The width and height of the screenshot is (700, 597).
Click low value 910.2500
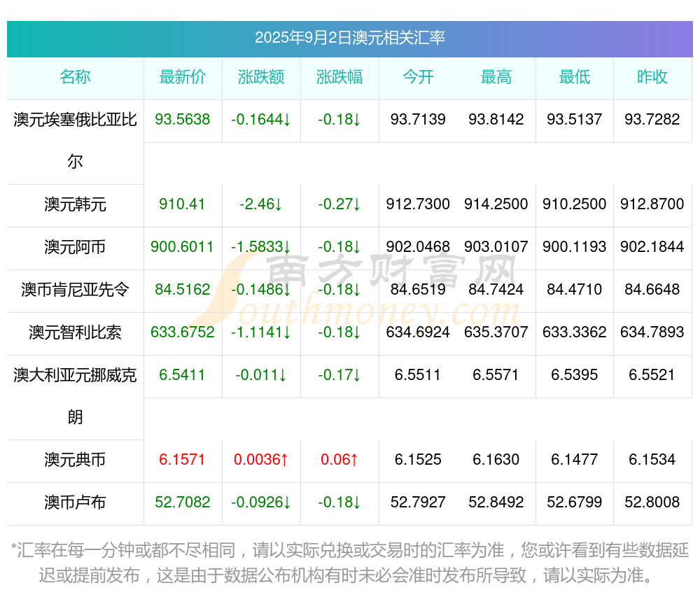coord(575,204)
